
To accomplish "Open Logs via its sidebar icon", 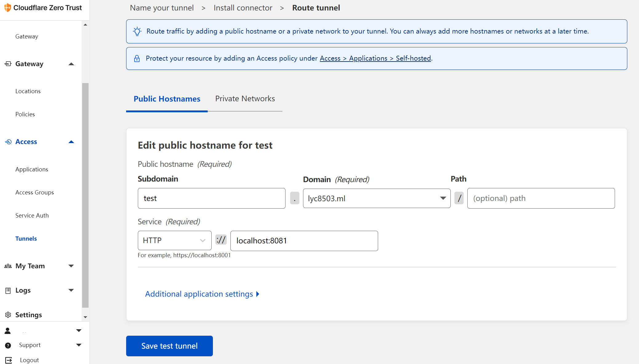I will pos(8,290).
